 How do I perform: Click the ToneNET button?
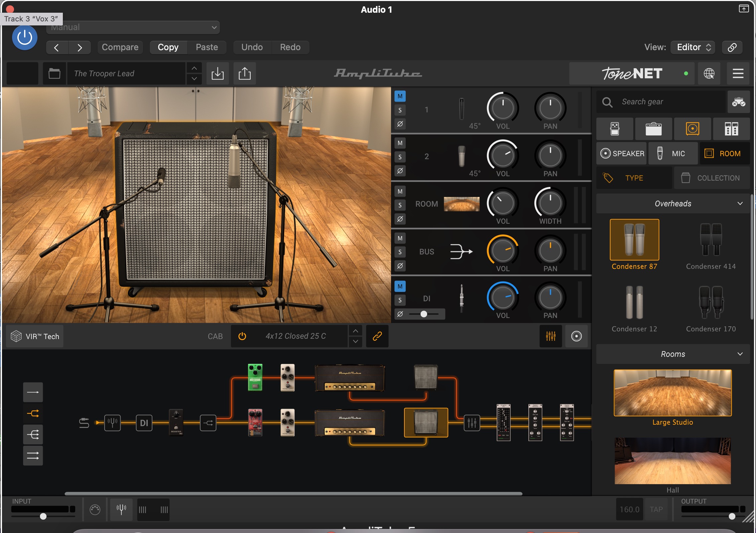pos(632,73)
